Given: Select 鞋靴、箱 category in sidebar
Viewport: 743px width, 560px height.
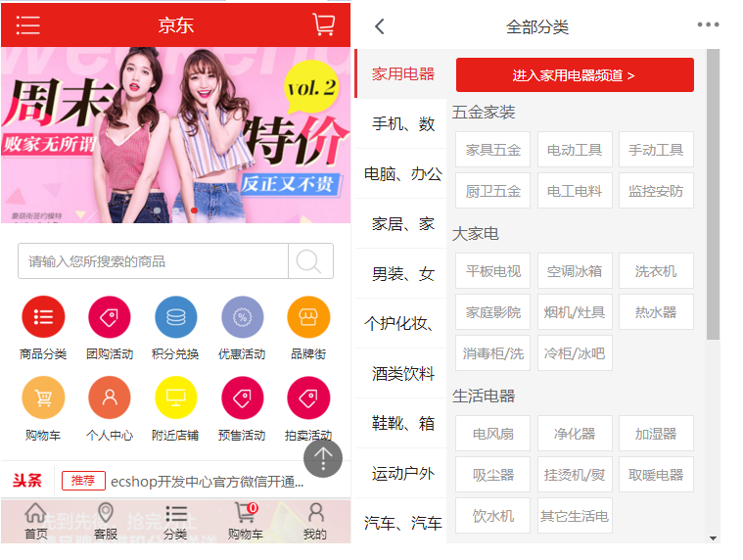Looking at the screenshot, I should point(401,423).
